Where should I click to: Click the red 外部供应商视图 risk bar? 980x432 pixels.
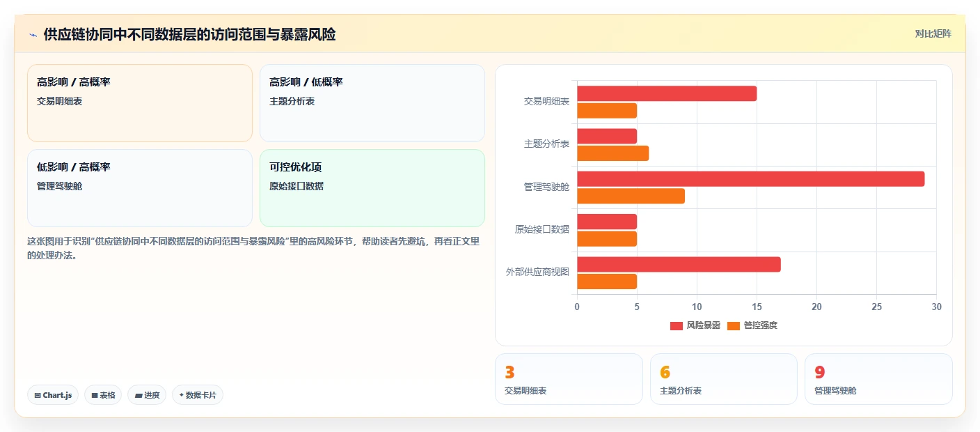(679, 265)
